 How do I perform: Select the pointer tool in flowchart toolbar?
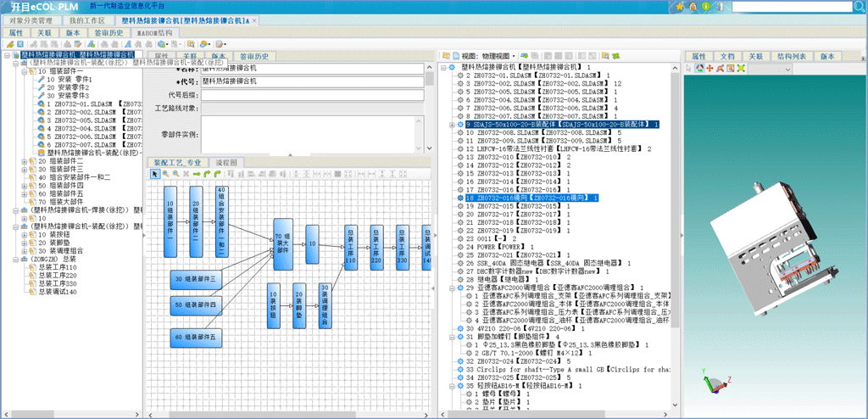click(155, 174)
